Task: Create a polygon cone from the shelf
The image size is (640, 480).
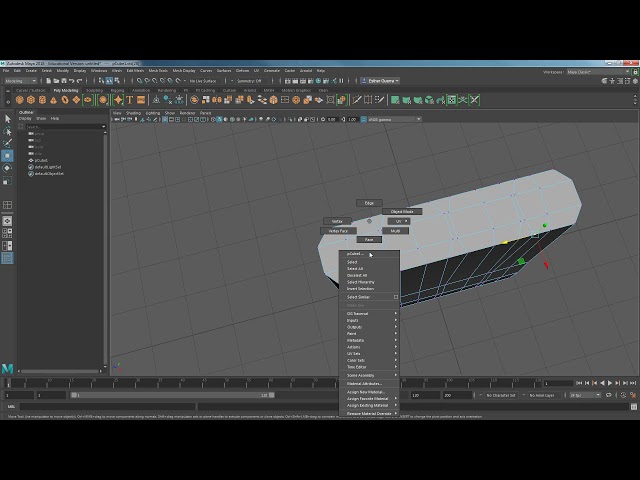Action: (53, 100)
